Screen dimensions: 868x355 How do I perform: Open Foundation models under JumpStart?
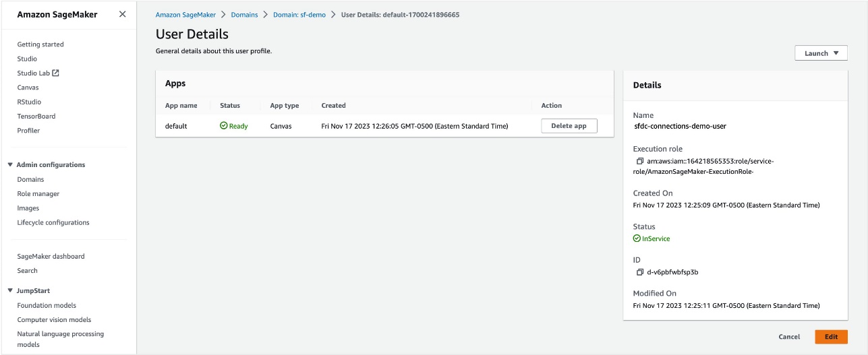pyautogui.click(x=47, y=305)
